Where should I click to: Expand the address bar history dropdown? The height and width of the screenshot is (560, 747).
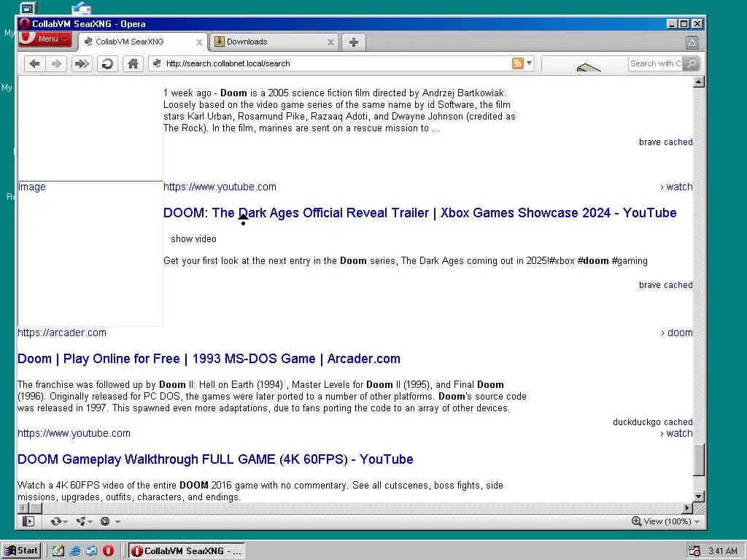pyautogui.click(x=529, y=63)
